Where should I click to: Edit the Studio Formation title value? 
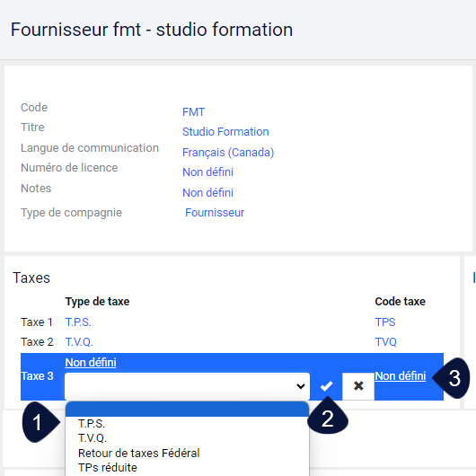click(225, 132)
